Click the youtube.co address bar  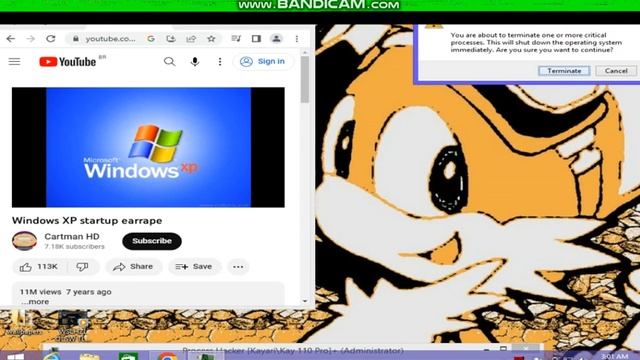[109, 39]
